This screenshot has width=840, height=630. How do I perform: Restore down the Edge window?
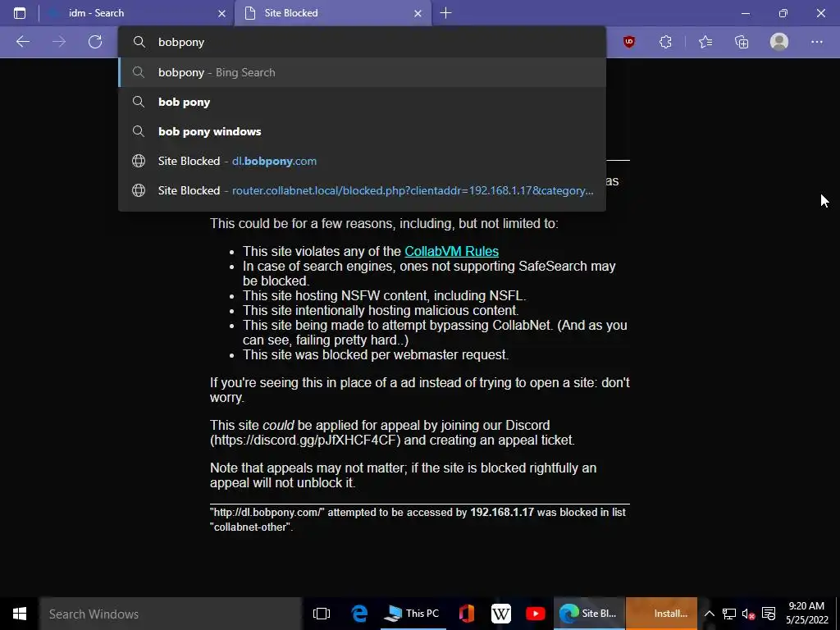(x=783, y=13)
